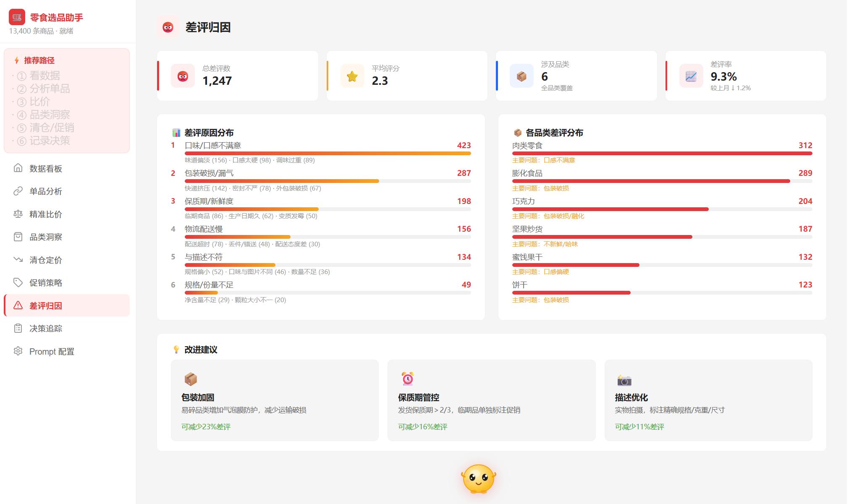Viewport: 849px width, 504px height.
Task: Click the 零食选品助手 app title
Action: [x=57, y=18]
